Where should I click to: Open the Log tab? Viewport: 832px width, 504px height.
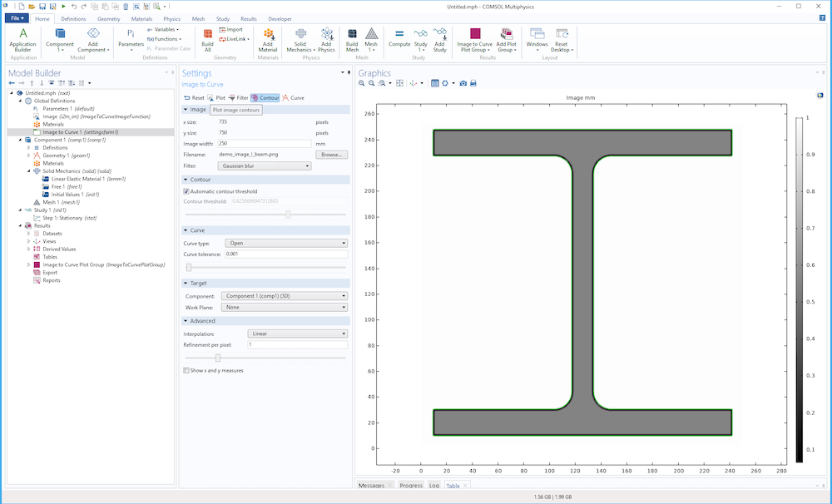[434, 485]
